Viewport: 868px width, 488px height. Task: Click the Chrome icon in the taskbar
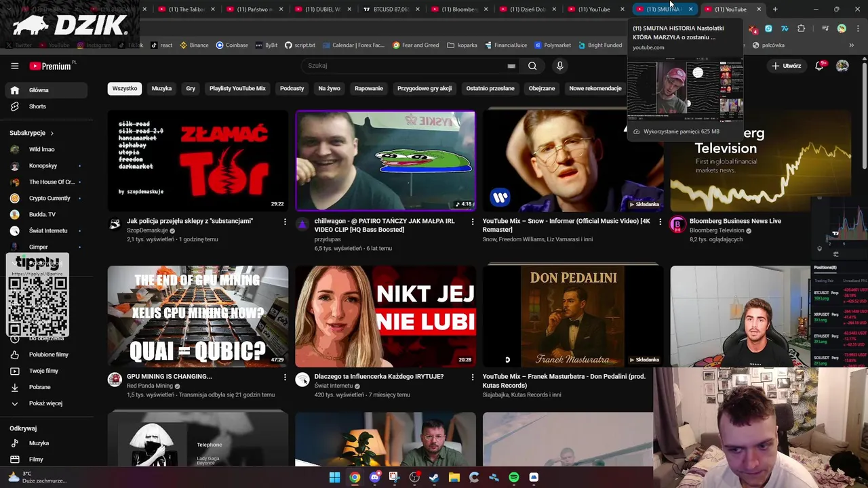[x=355, y=477]
